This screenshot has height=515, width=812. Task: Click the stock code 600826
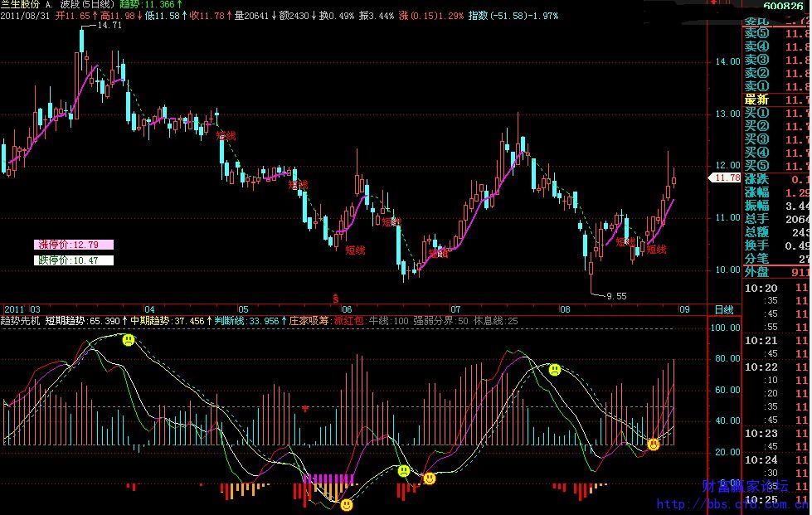785,6
